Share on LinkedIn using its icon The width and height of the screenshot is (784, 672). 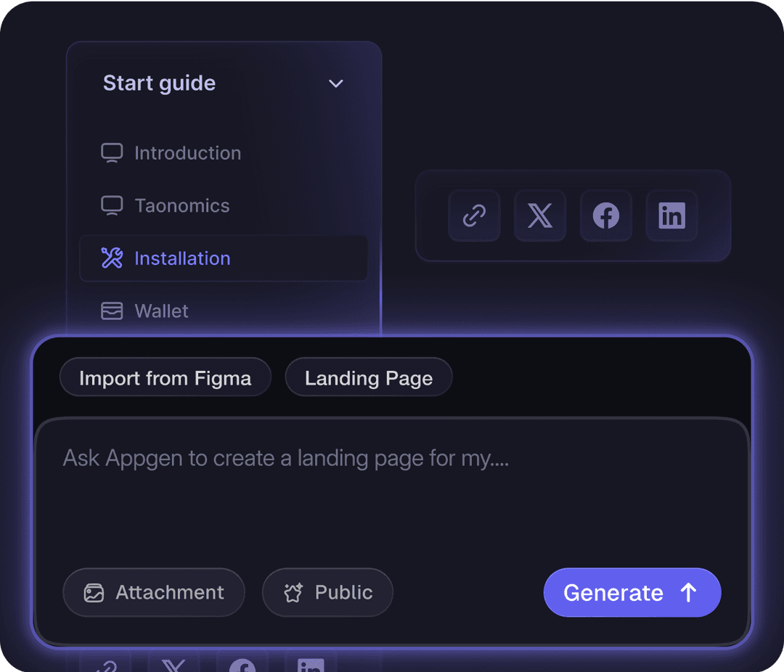point(671,216)
